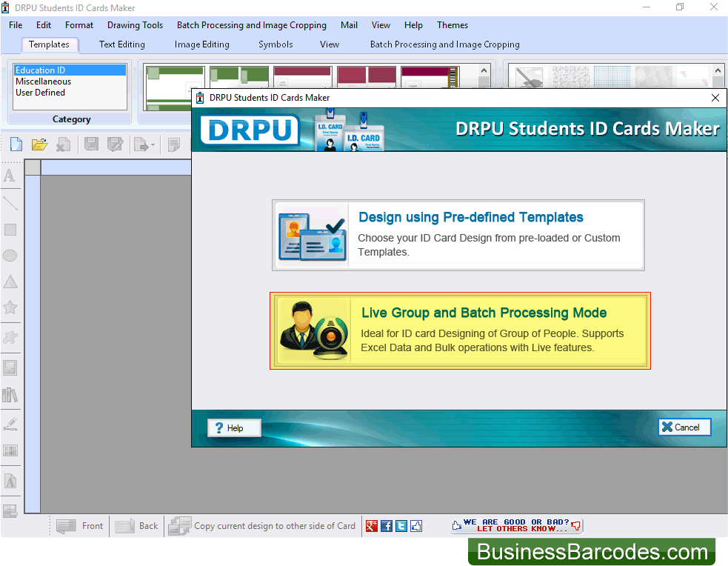Select the solid maroon banner template thumbnail
Viewport: 728px width, 566px height.
pos(303,77)
